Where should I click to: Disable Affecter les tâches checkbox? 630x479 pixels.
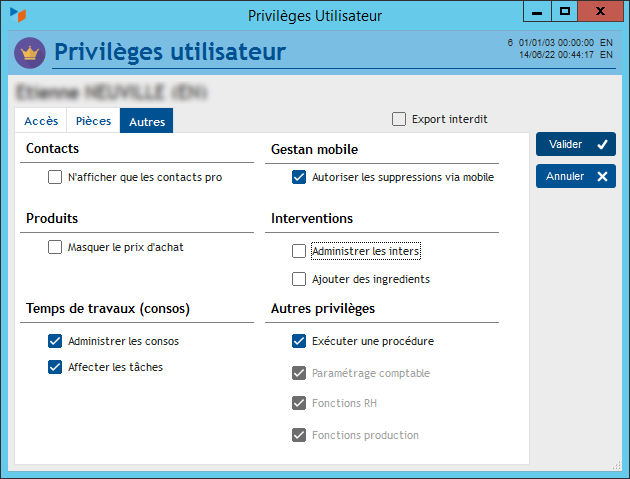pos(55,367)
